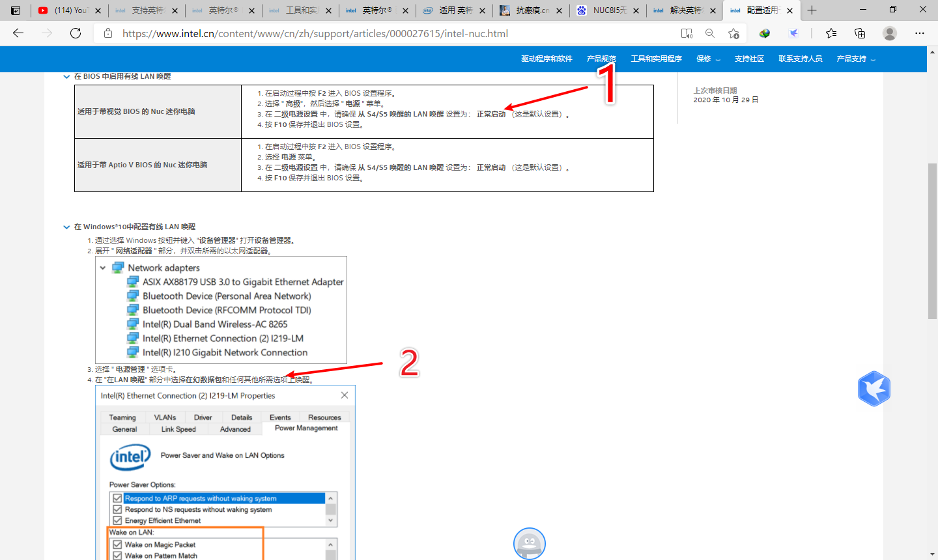
Task: Switch to the 抗瘢痕.cn browser tab
Action: click(531, 10)
